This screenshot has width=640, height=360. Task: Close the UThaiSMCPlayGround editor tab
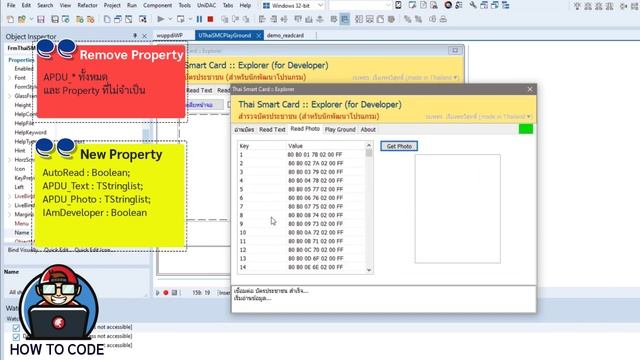coord(258,36)
